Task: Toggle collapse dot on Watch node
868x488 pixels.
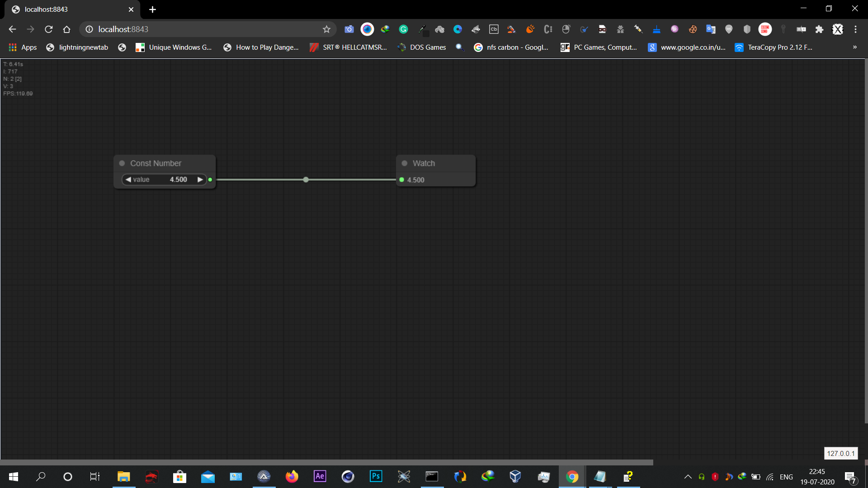Action: click(x=405, y=163)
